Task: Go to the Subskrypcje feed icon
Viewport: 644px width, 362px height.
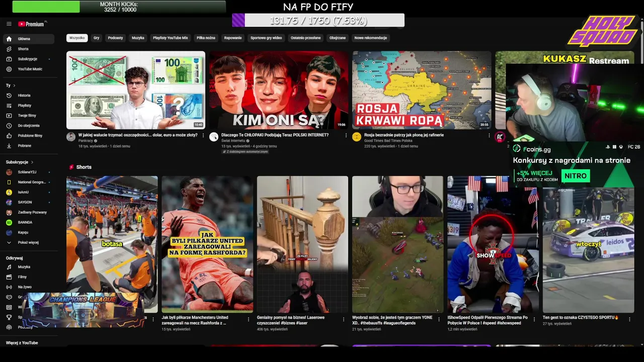Action: tap(9, 59)
